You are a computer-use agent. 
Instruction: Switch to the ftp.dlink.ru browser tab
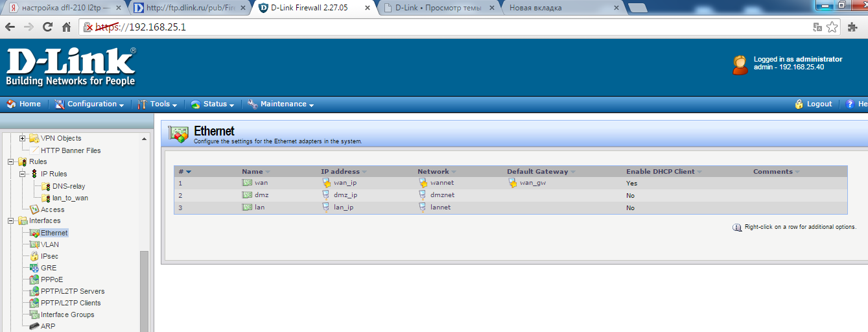[187, 8]
